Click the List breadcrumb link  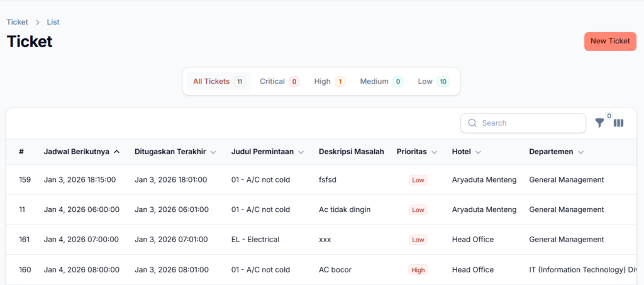click(53, 22)
